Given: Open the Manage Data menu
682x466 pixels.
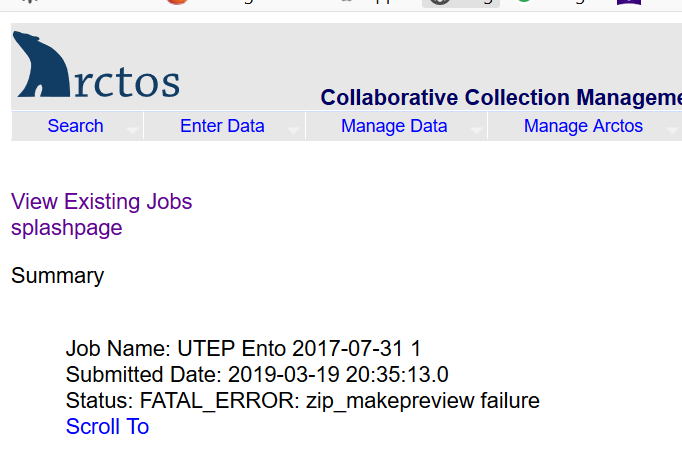Looking at the screenshot, I should [394, 126].
